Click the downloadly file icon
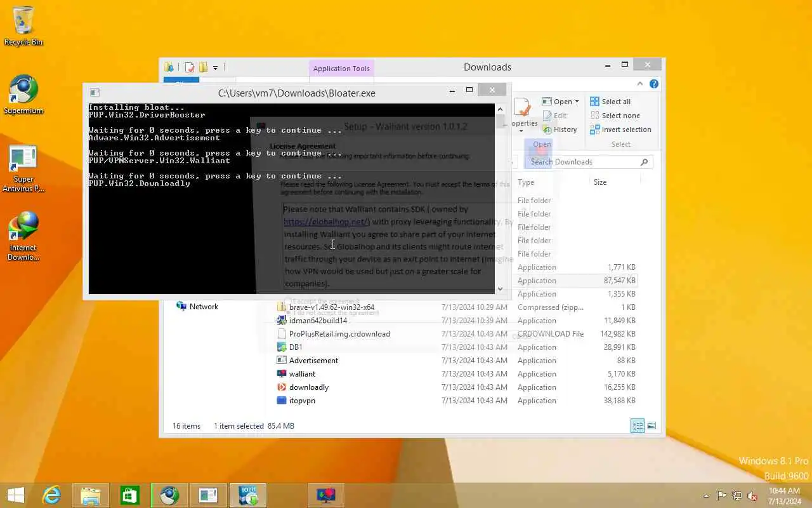This screenshot has height=508, width=812. pyautogui.click(x=282, y=387)
